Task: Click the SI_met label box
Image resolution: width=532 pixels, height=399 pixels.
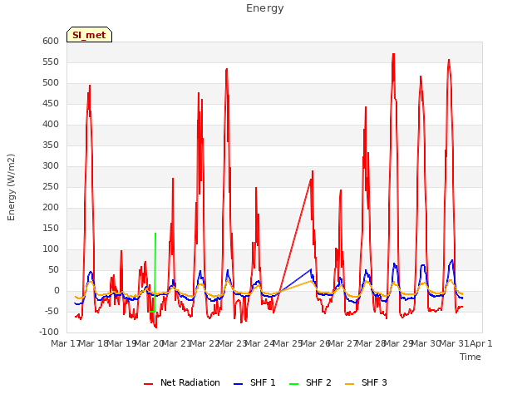Action: pyautogui.click(x=89, y=35)
